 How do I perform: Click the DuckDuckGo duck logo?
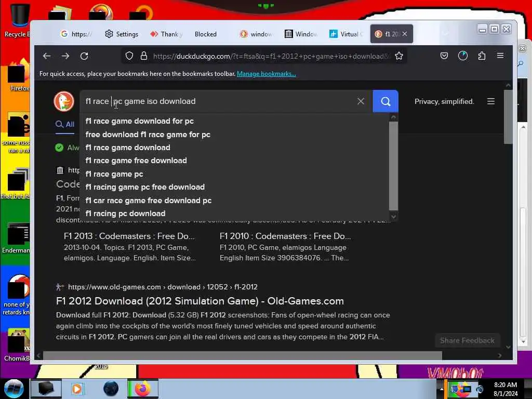tap(64, 101)
